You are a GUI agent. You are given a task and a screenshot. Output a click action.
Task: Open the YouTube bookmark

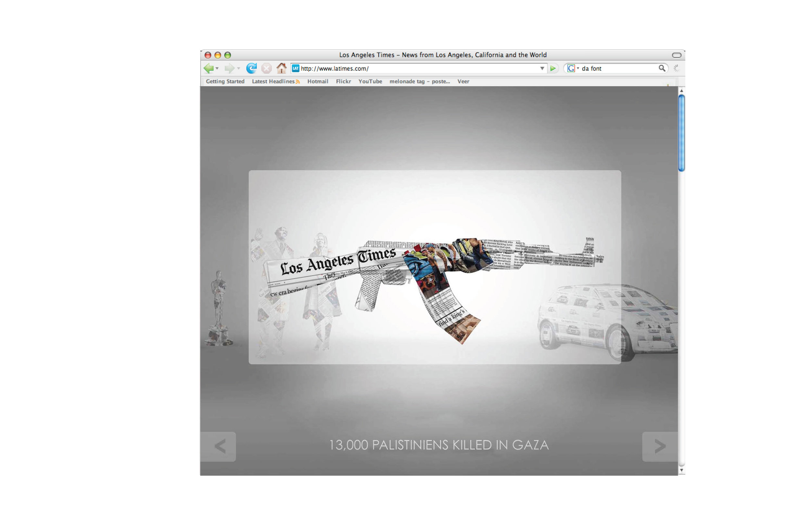coord(370,81)
